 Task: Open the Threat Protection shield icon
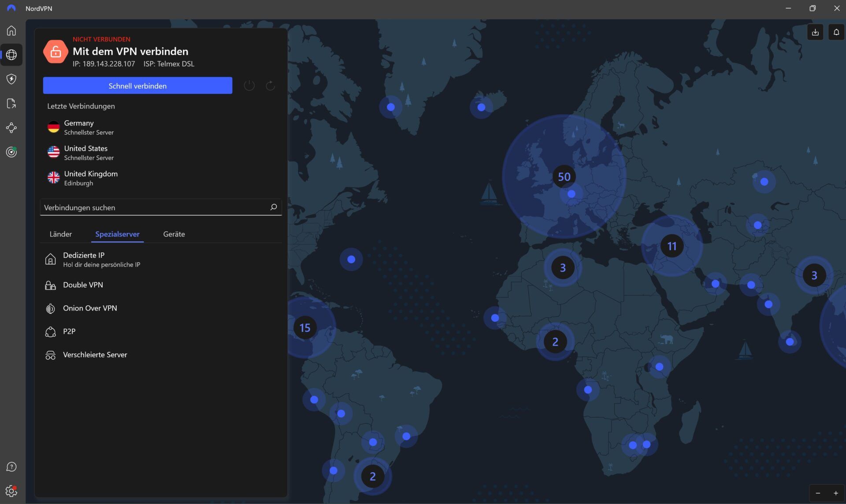pyautogui.click(x=11, y=79)
